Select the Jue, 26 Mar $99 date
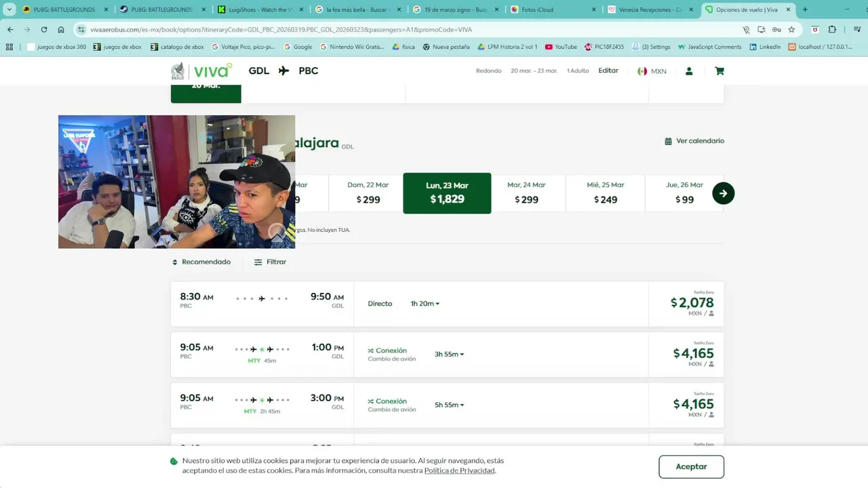This screenshot has height=488, width=868. click(684, 193)
